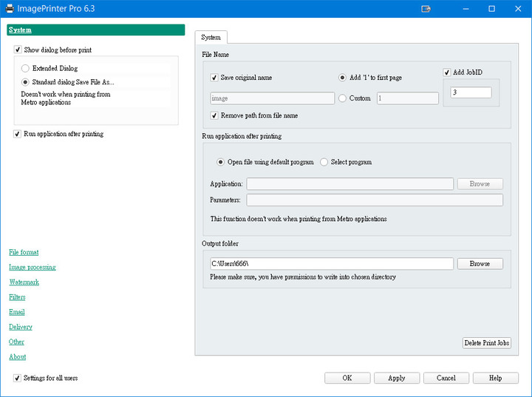This screenshot has height=397, width=532.
Task: Open the Filters section
Action: (x=17, y=297)
